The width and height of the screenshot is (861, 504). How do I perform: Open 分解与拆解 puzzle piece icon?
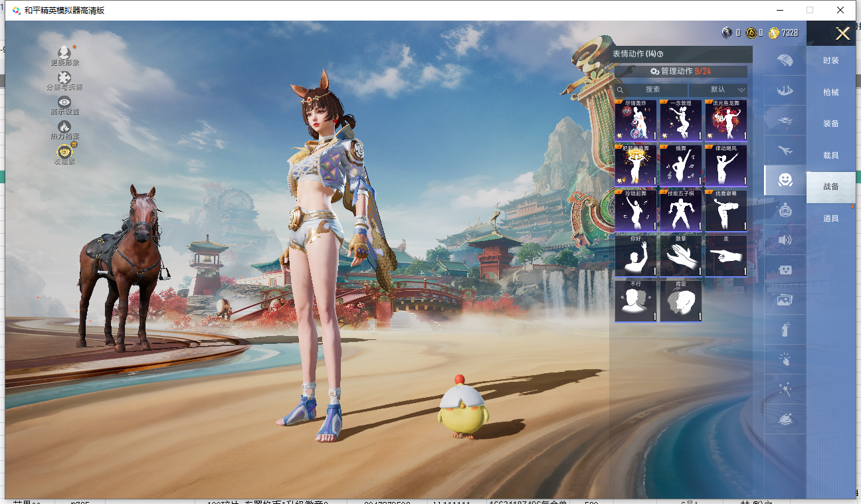click(64, 78)
